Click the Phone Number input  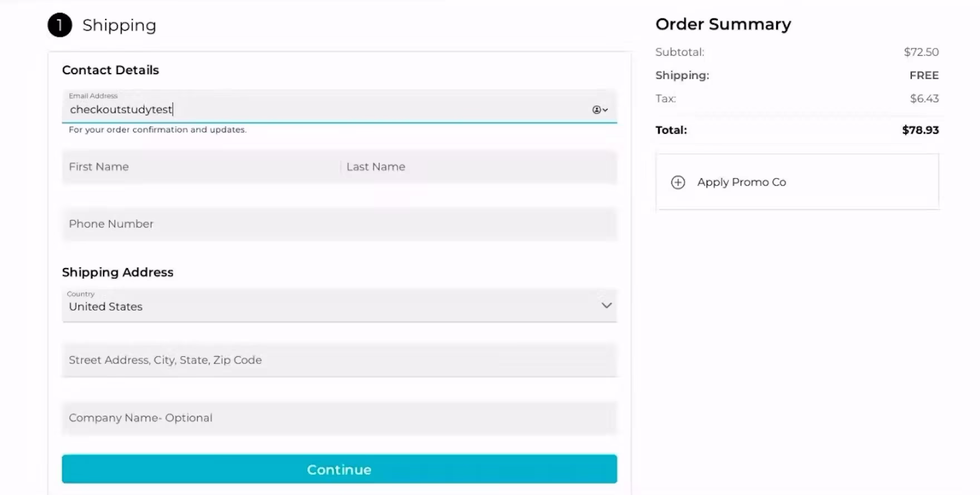(339, 224)
